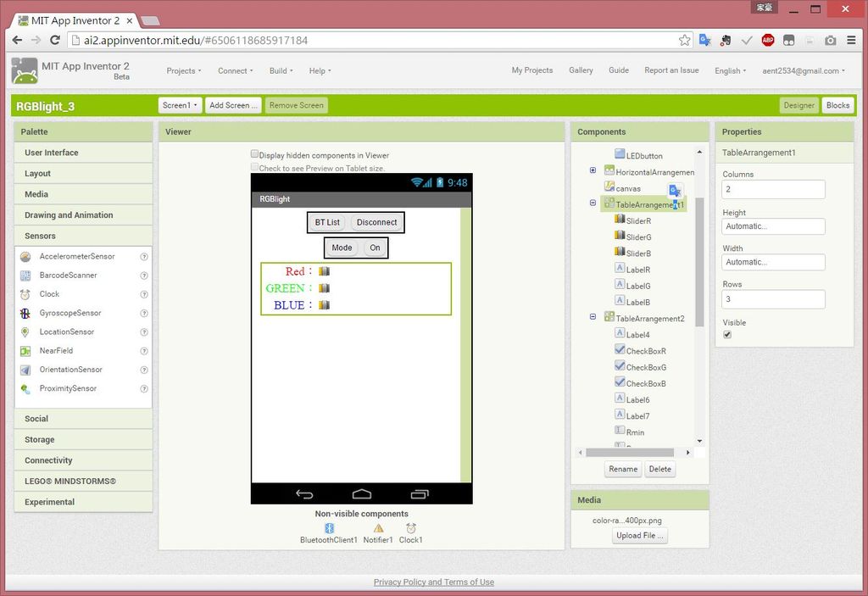The image size is (868, 596).
Task: Choose the GyroscopeSensor icon
Action: pyautogui.click(x=25, y=314)
